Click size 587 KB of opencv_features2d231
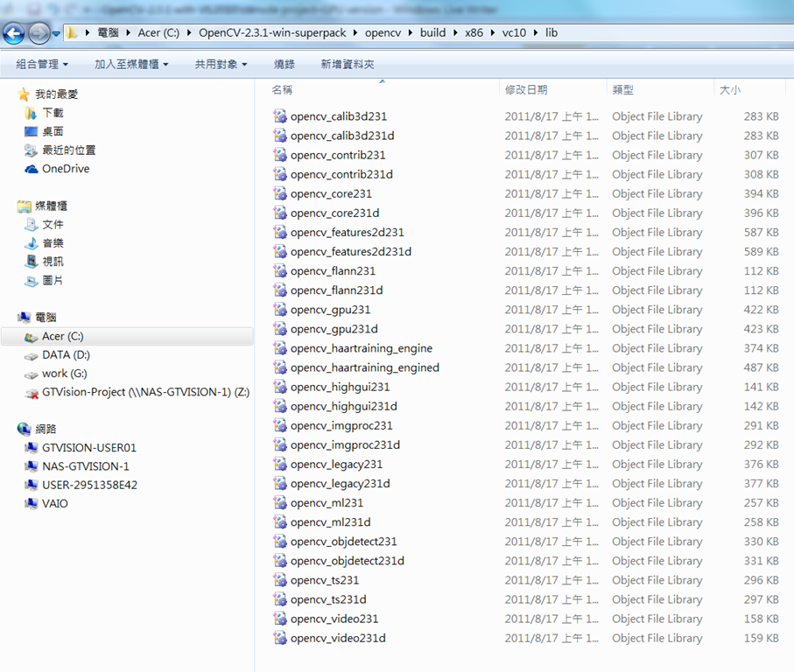Screen dimensions: 794x672 pyautogui.click(x=761, y=232)
